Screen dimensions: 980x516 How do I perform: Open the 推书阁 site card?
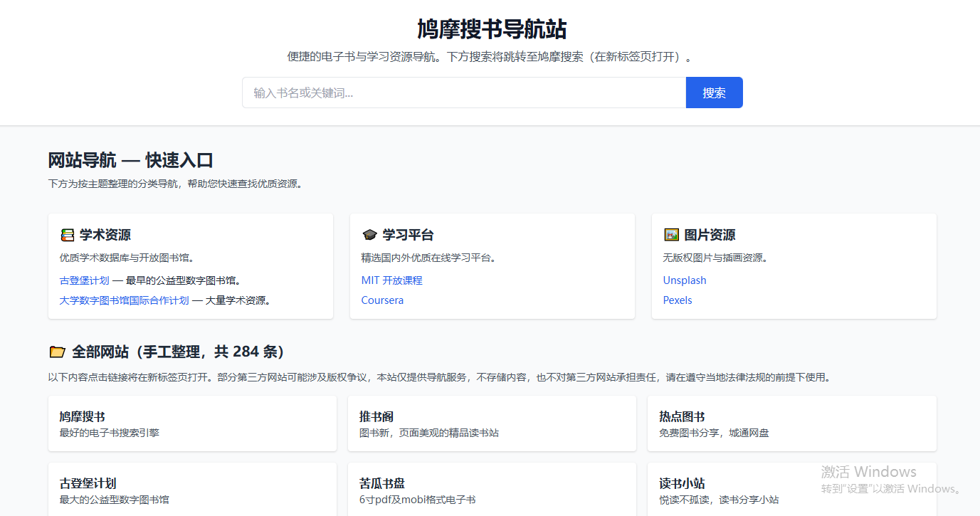click(492, 423)
